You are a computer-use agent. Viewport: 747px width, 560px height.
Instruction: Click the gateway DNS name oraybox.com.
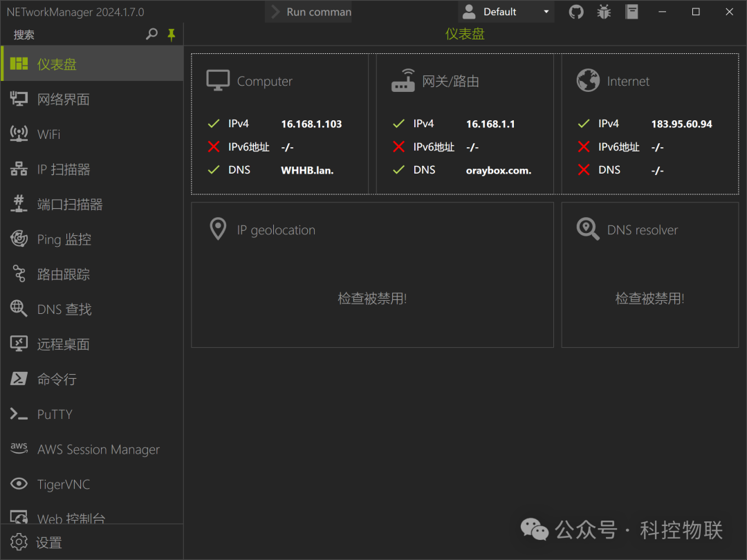(x=498, y=170)
